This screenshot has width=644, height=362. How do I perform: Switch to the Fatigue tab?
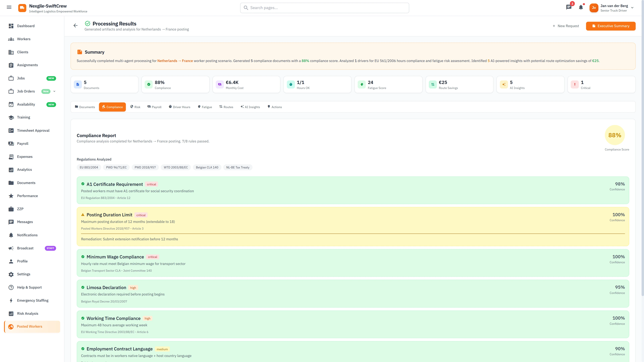pos(205,107)
